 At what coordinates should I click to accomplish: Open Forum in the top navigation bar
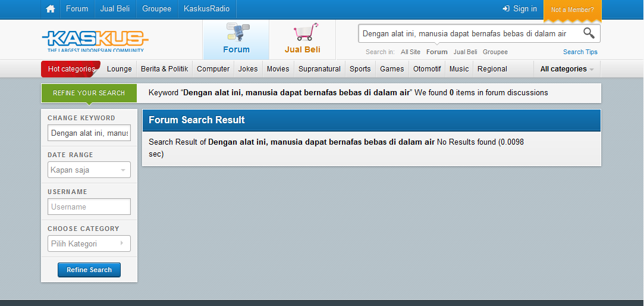click(77, 9)
